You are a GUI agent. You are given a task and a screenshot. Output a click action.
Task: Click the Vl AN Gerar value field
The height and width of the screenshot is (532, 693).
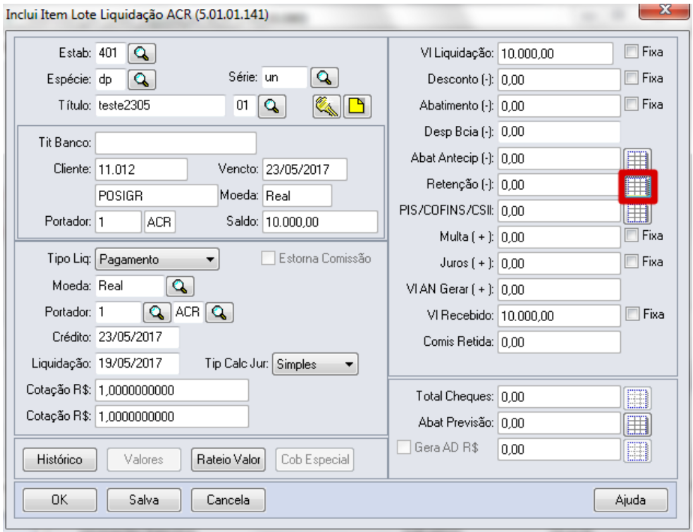pos(559,289)
